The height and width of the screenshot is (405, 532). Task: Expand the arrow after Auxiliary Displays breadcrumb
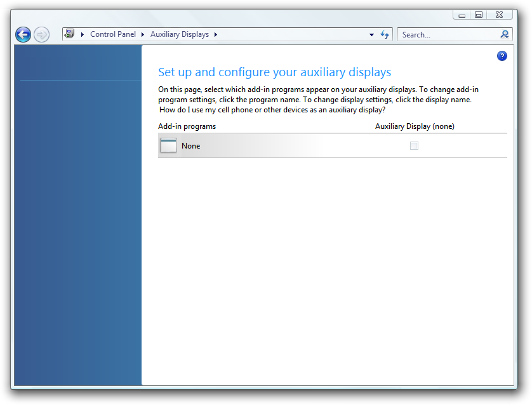[x=216, y=35]
